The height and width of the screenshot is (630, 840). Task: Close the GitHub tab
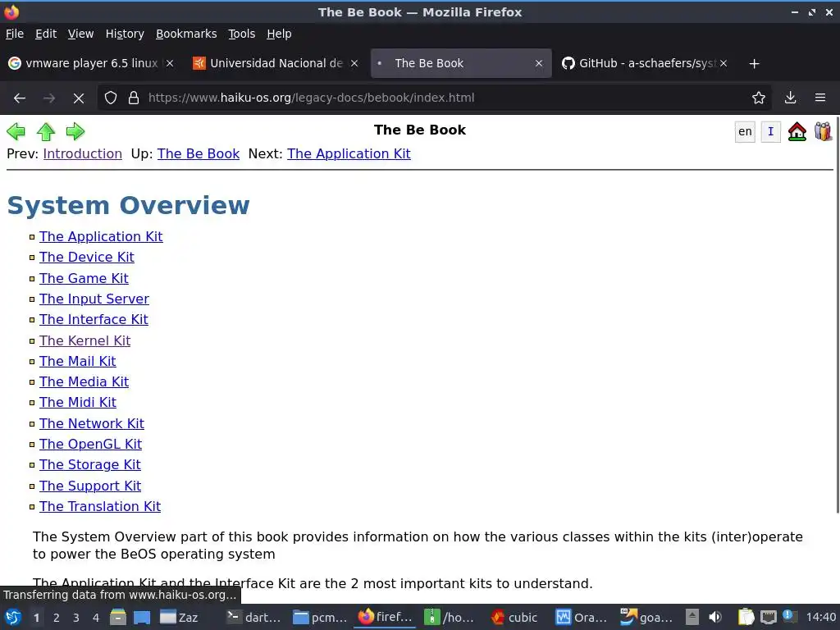tap(724, 63)
